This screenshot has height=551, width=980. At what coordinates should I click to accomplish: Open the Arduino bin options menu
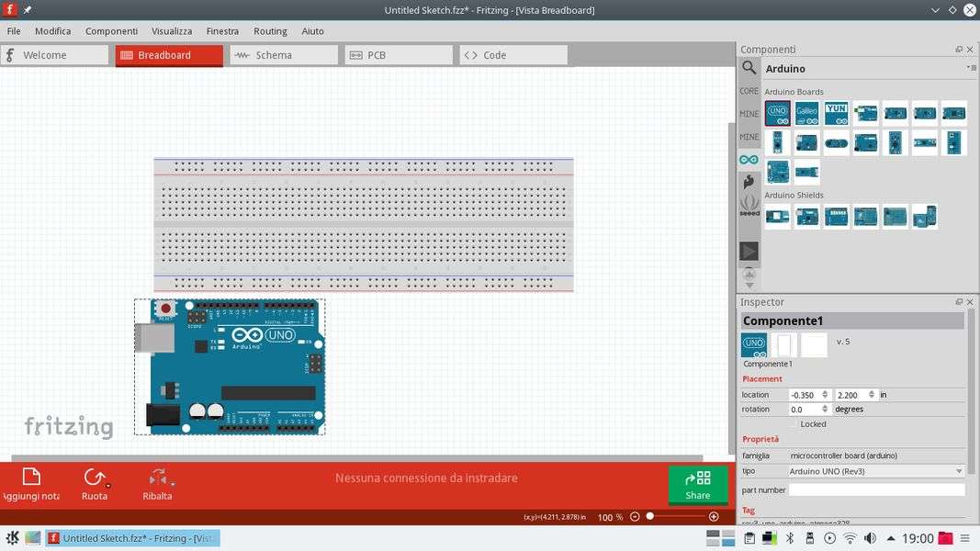click(971, 67)
